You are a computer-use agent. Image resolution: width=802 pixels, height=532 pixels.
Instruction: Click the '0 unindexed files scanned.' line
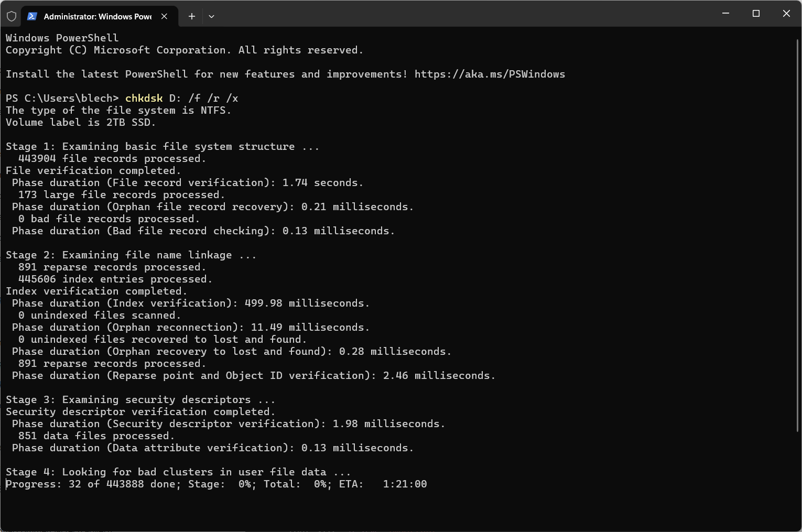click(x=100, y=315)
